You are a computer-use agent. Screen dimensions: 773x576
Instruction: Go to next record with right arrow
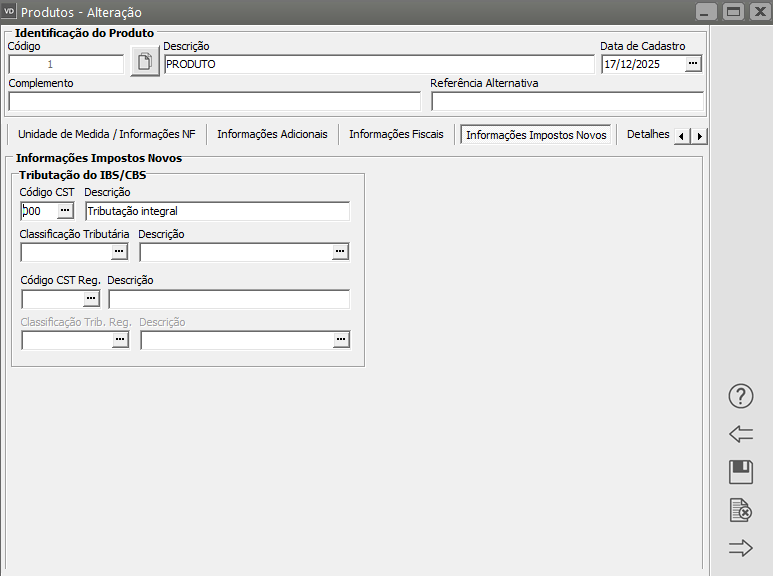pyautogui.click(x=740, y=548)
